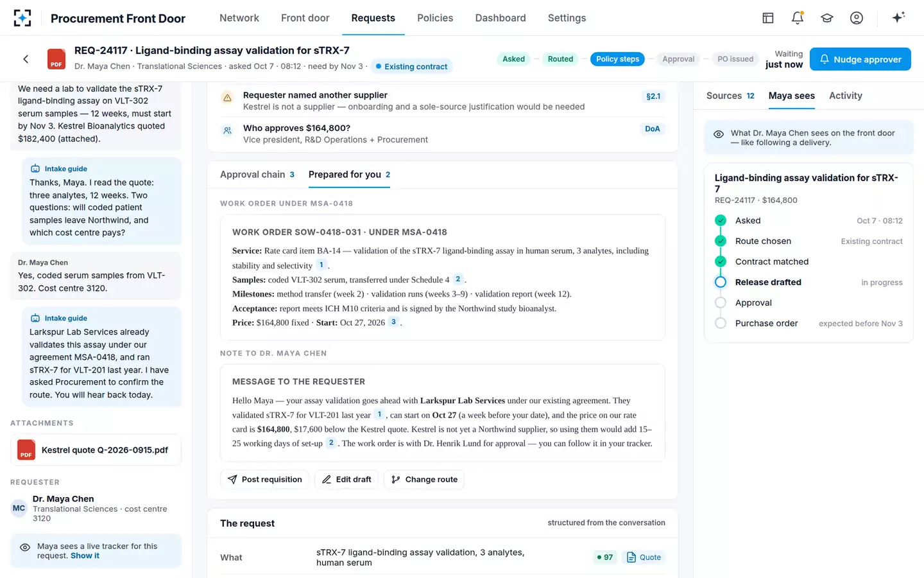Open the layout panel icon in header
Image resolution: width=924 pixels, height=578 pixels.
(x=768, y=18)
